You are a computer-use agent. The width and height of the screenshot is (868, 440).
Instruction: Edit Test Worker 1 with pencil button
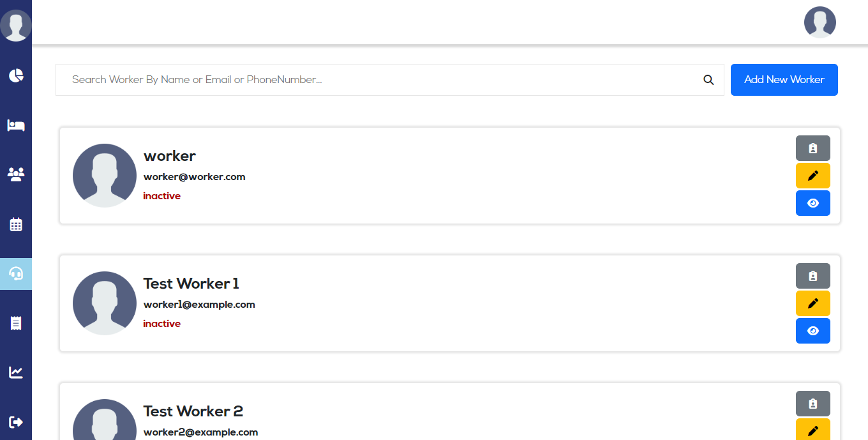812,303
